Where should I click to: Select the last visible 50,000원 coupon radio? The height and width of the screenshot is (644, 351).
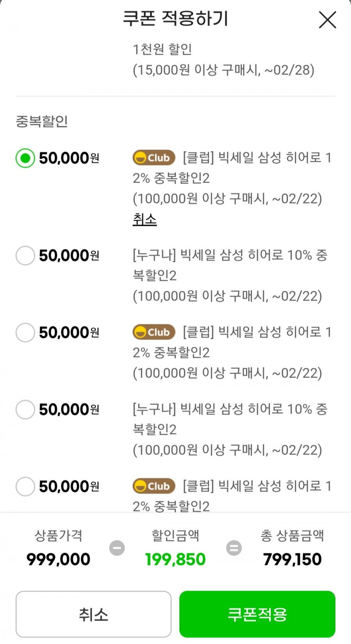25,486
